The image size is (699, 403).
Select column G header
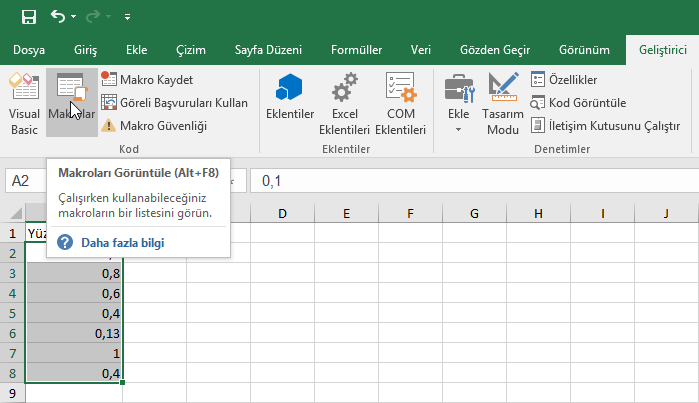pos(474,214)
